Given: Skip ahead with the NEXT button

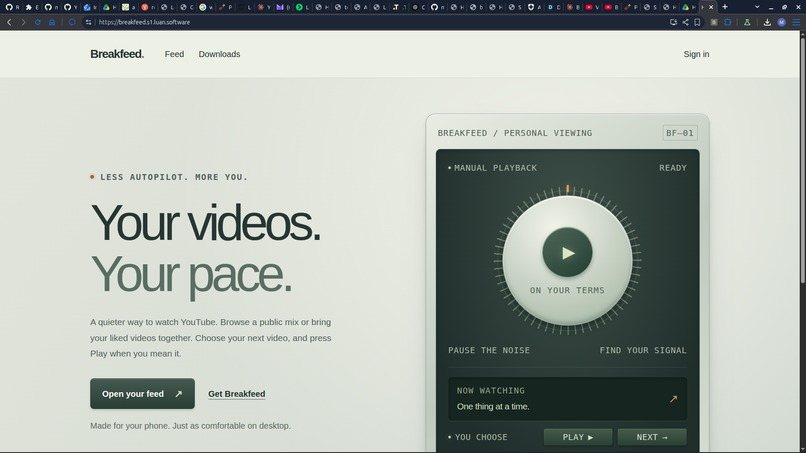Looking at the screenshot, I should tap(652, 437).
